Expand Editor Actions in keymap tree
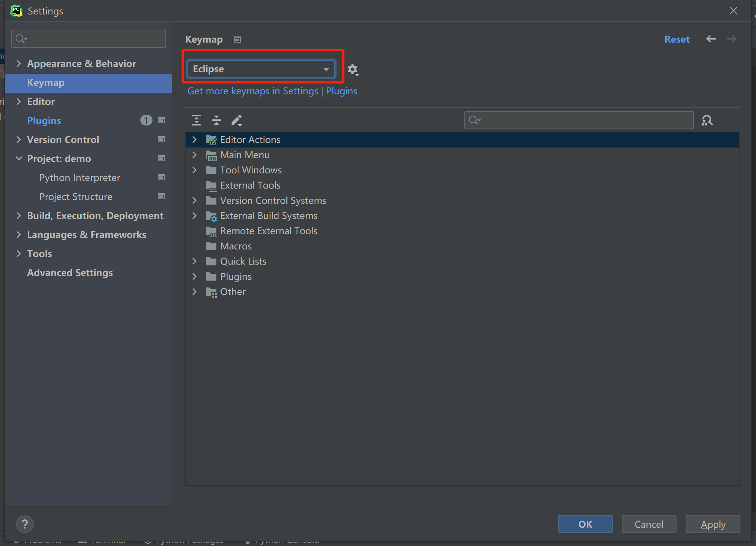 [194, 140]
